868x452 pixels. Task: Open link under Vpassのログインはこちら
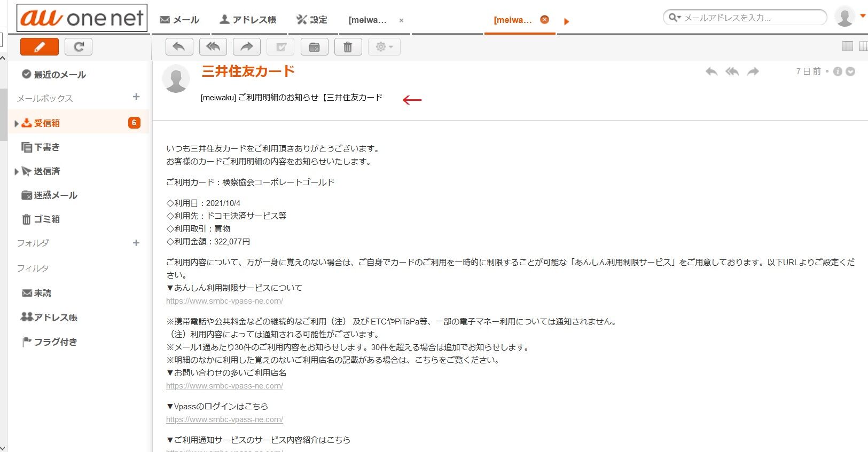224,419
